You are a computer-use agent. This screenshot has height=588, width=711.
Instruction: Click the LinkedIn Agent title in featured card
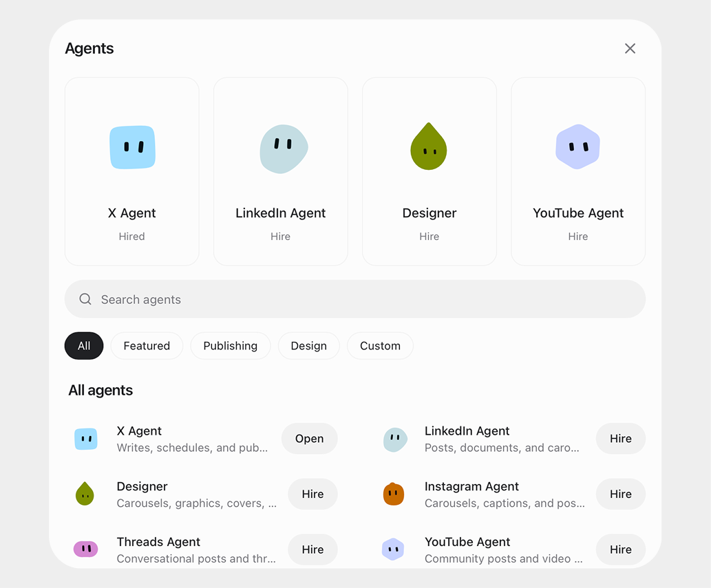[280, 213]
